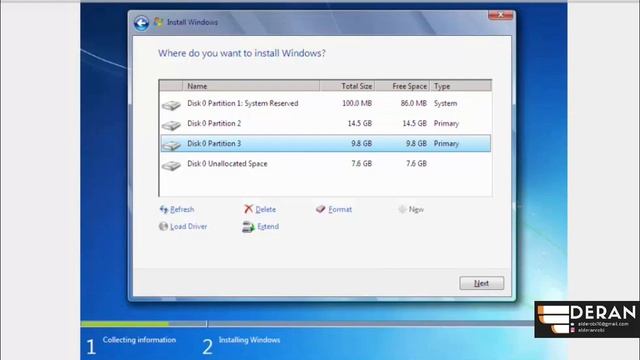Click the Install Windows title text
Image resolution: width=640 pixels, height=360 pixels.
(192, 22)
